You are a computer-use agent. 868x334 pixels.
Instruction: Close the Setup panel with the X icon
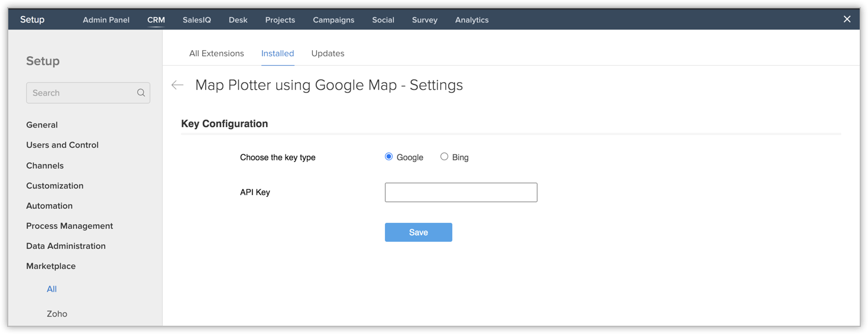tap(847, 20)
